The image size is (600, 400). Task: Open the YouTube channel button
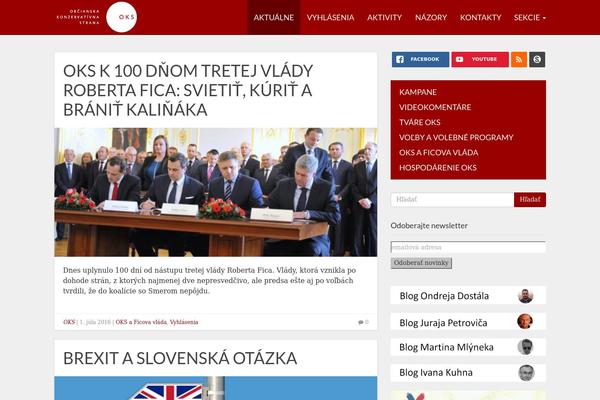(x=480, y=59)
